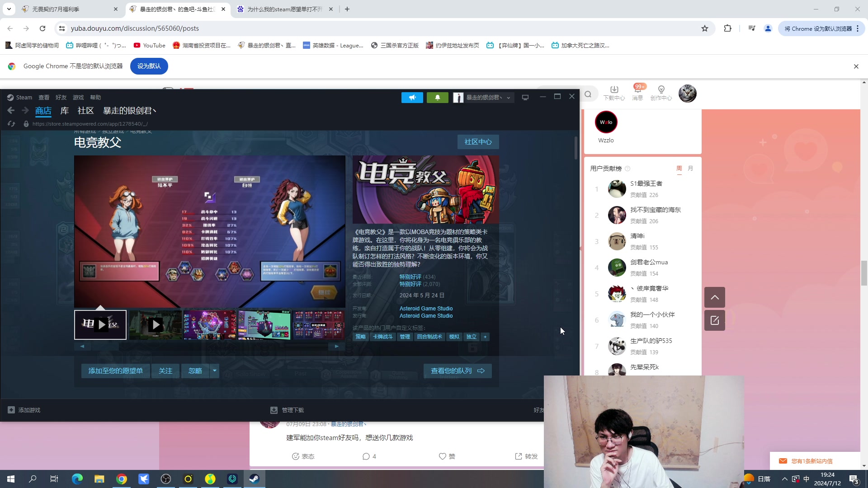
Task: Switch contribution ranking to weekly
Action: (679, 169)
